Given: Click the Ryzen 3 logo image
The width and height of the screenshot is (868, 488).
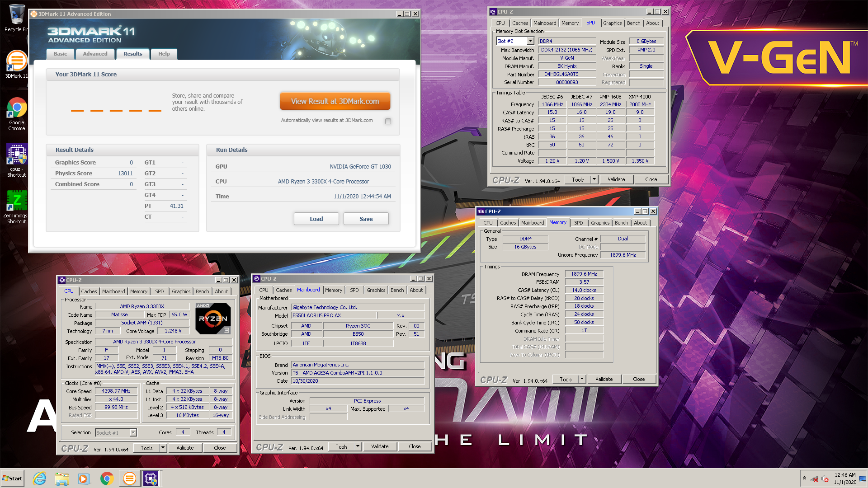Looking at the screenshot, I should tap(213, 318).
